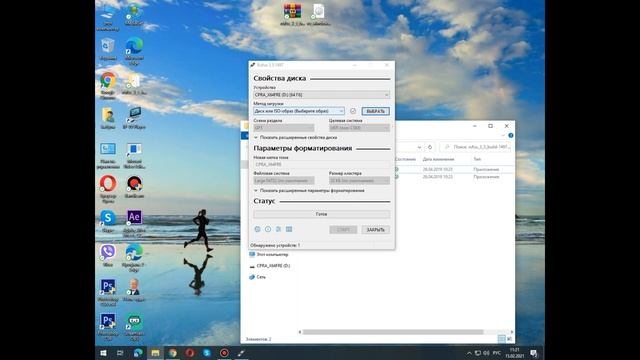The width and height of the screenshot is (640, 360).
Task: Click the Explorer refresh icon
Action: [430, 147]
